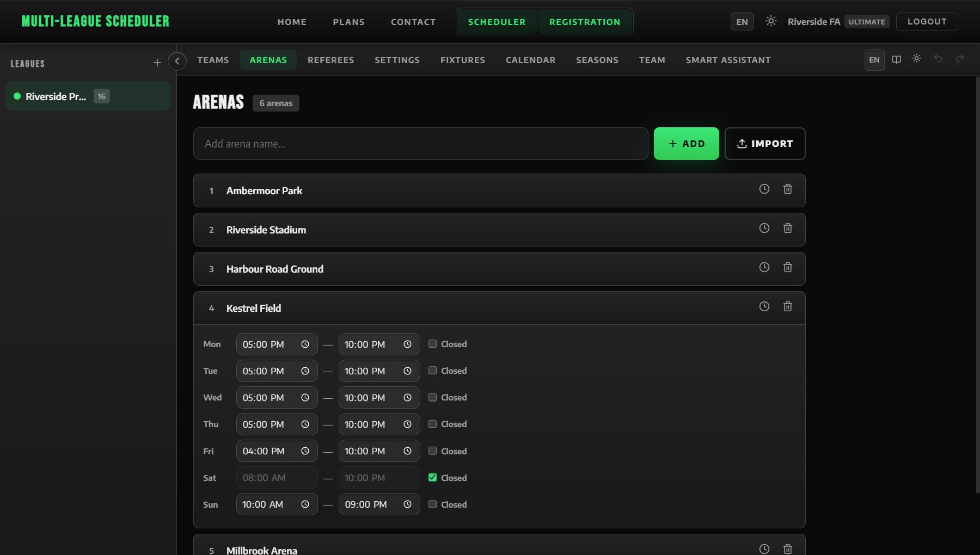Screen dimensions: 980x555
Task: Select the Riverside Pr... league in sidebar
Action: click(x=88, y=96)
